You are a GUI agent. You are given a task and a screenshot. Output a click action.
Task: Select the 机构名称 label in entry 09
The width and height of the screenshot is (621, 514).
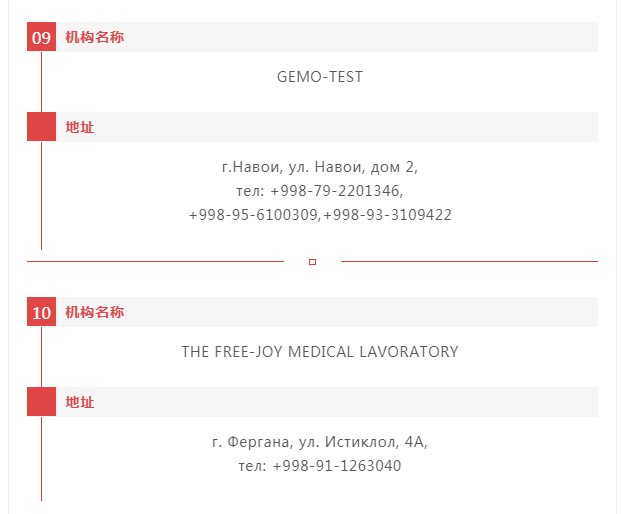tap(95, 37)
